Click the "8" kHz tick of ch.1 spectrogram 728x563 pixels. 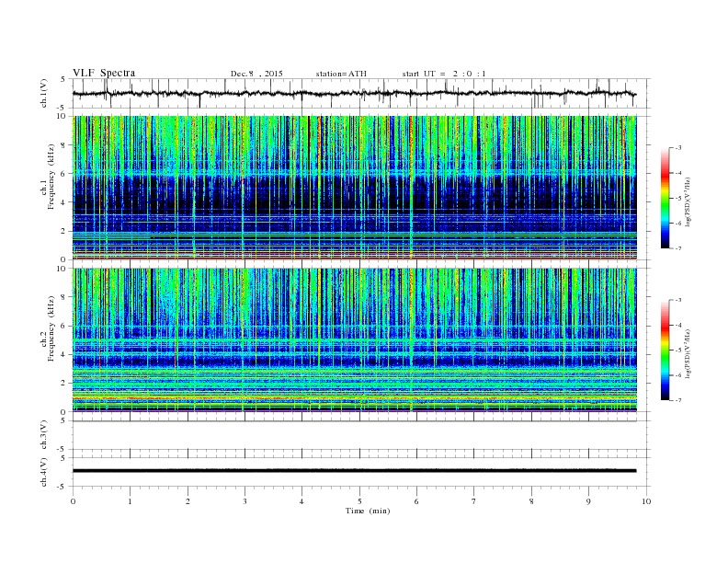pyautogui.click(x=63, y=145)
